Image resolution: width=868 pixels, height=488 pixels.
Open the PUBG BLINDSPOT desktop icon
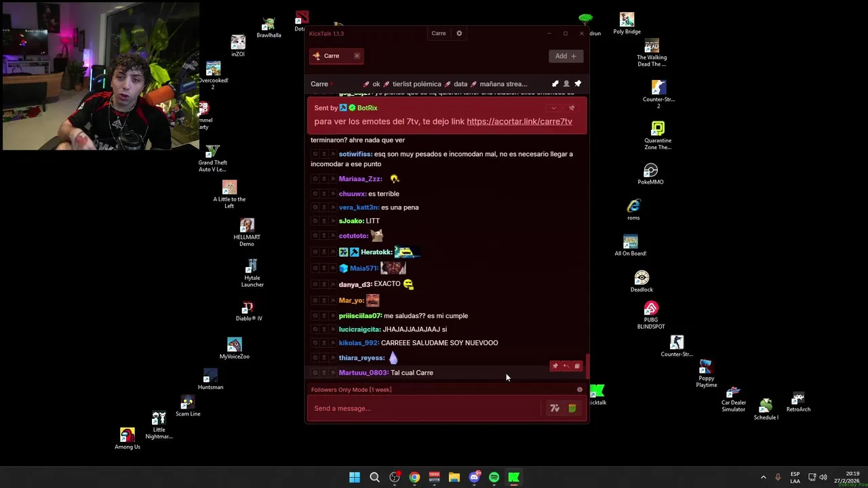(x=651, y=316)
